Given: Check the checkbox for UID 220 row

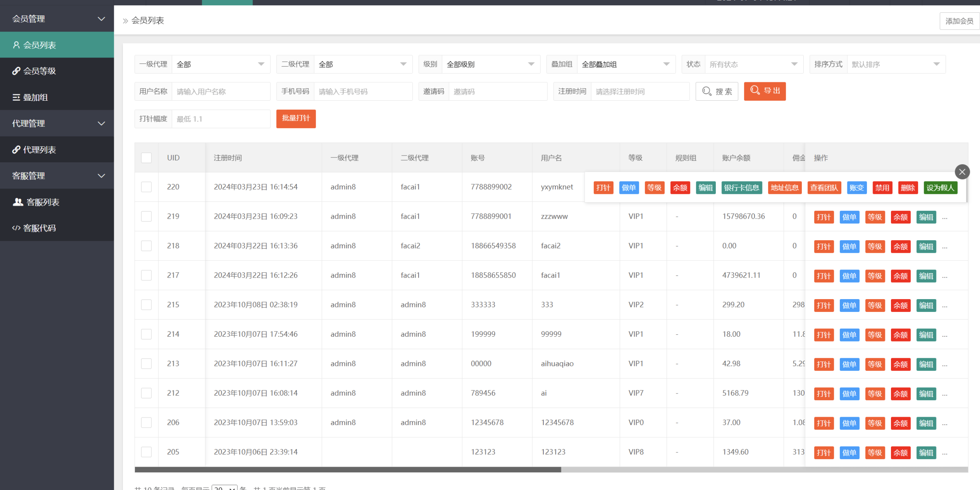Looking at the screenshot, I should pyautogui.click(x=146, y=187).
